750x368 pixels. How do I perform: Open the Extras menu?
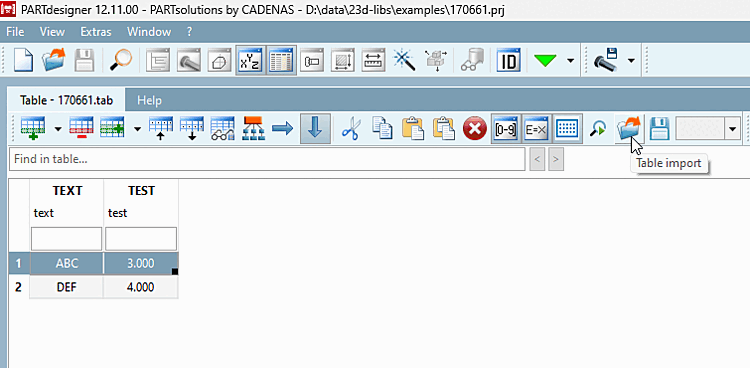pyautogui.click(x=96, y=32)
